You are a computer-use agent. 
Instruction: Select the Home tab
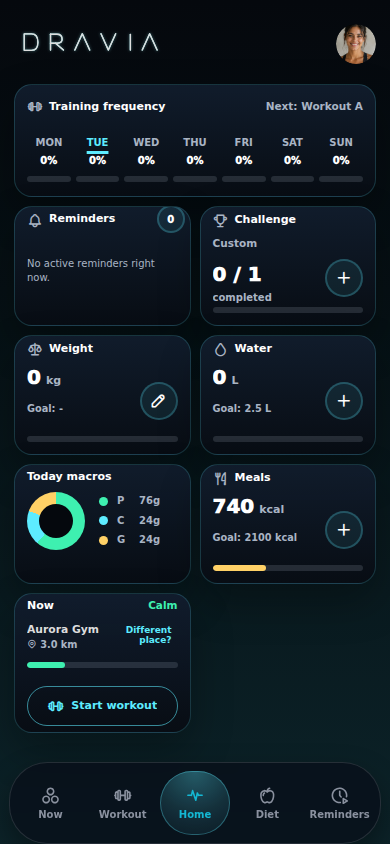(x=195, y=803)
